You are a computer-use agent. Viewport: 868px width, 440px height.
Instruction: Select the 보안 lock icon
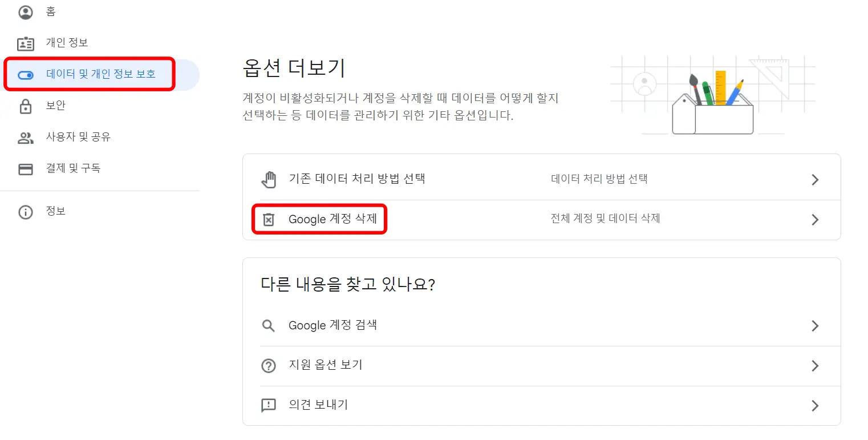coord(26,106)
